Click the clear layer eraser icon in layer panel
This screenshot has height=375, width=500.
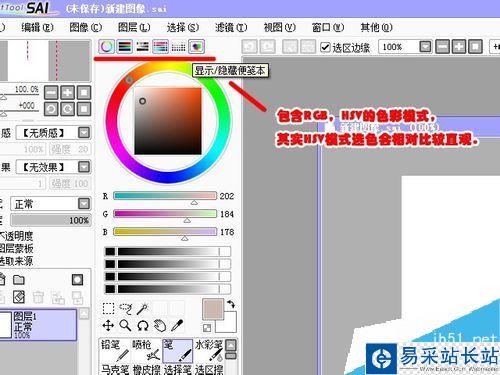click(19, 297)
